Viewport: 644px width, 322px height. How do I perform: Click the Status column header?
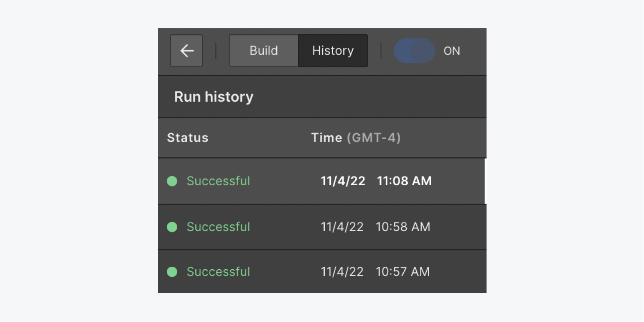point(187,138)
